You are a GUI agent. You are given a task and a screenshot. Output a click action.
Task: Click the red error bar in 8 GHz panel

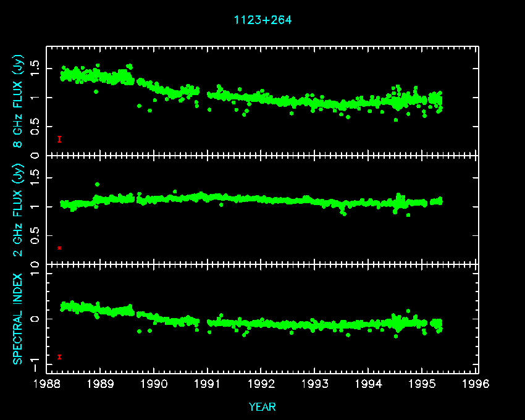pos(59,140)
